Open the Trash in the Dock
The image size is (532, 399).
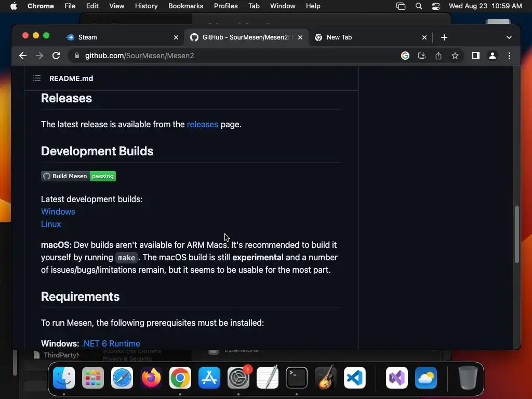click(x=468, y=378)
